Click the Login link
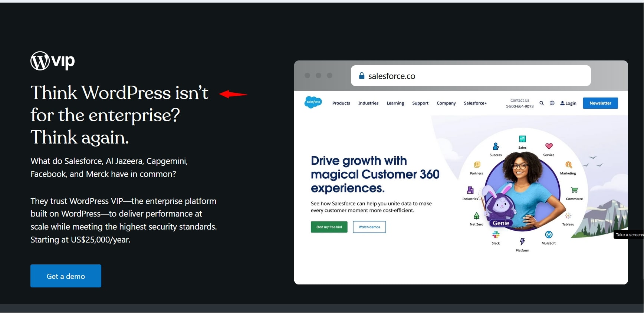The width and height of the screenshot is (644, 313). point(568,103)
